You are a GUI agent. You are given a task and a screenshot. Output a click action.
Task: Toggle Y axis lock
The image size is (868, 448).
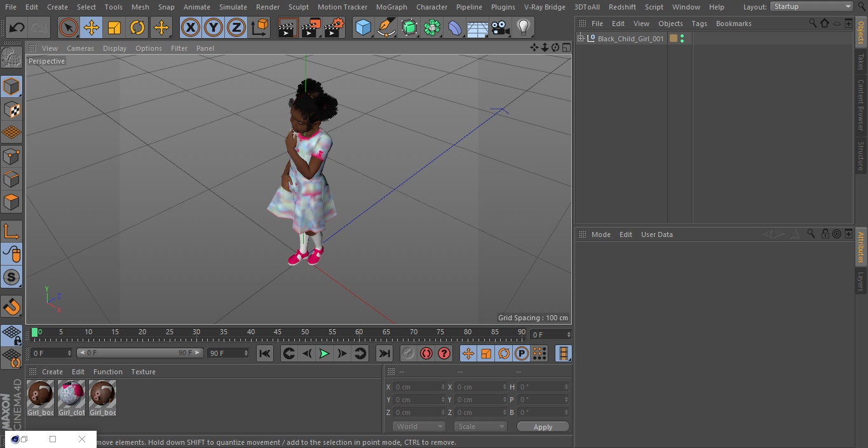point(214,27)
